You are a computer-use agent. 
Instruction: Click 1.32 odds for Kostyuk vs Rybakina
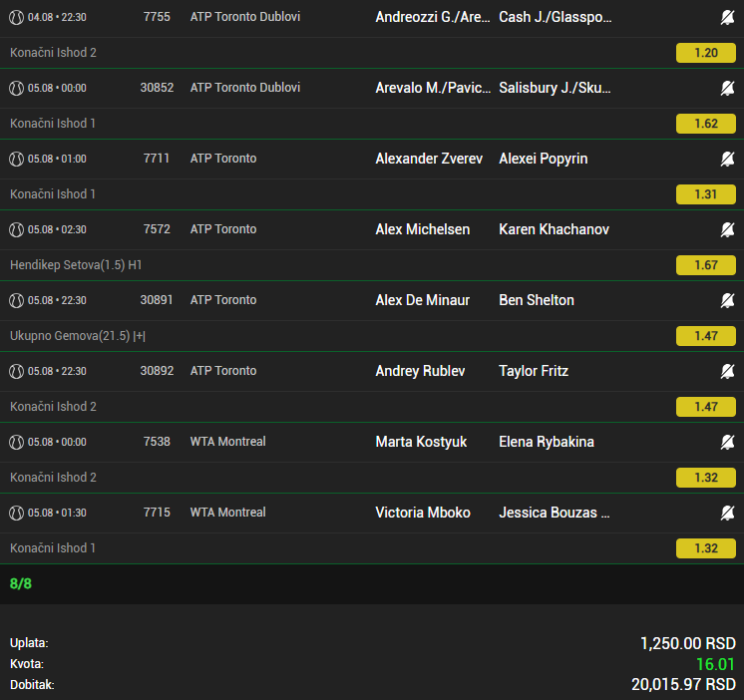tap(705, 478)
